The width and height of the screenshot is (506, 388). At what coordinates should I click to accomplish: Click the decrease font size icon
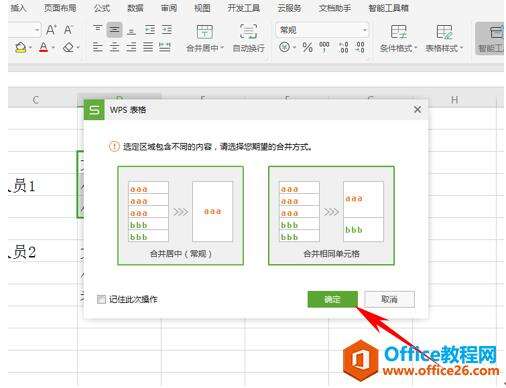[x=68, y=30]
